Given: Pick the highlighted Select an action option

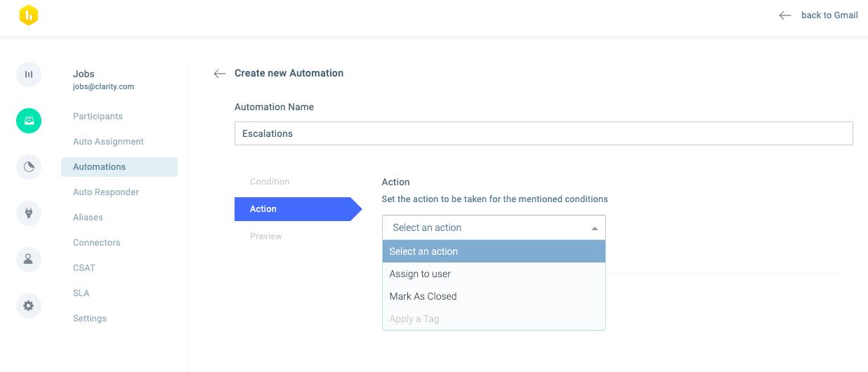Looking at the screenshot, I should (x=494, y=251).
